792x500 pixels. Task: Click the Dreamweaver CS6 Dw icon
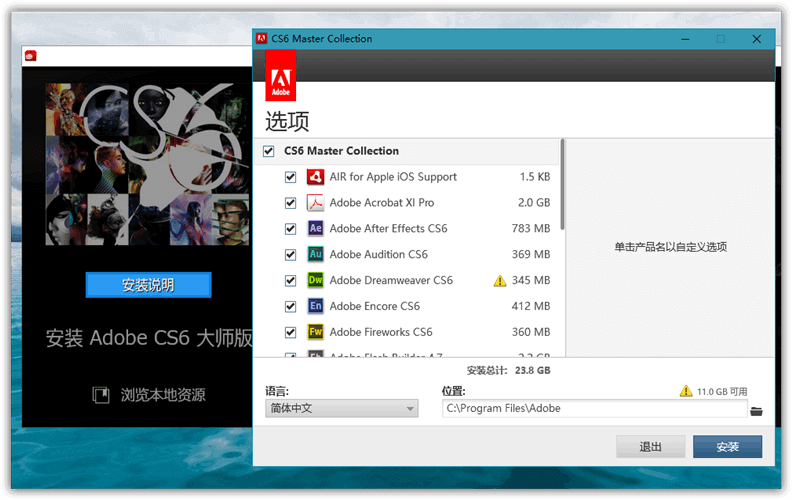(316, 280)
